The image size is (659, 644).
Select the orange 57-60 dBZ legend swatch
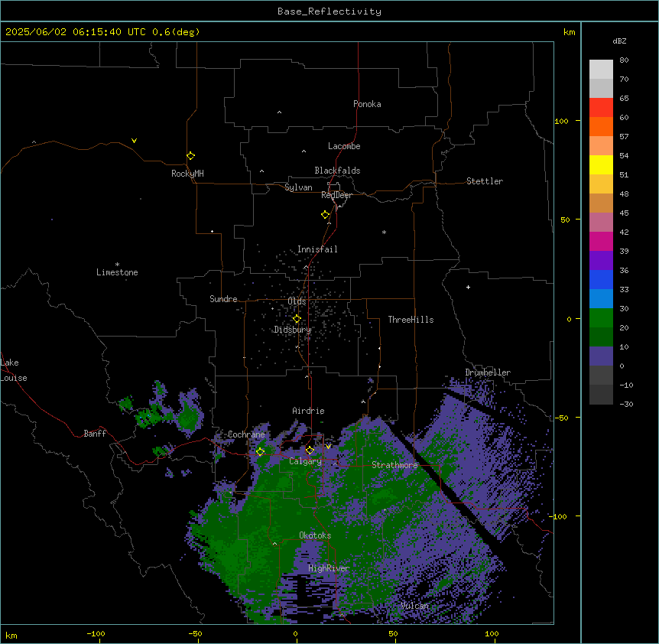click(x=601, y=126)
